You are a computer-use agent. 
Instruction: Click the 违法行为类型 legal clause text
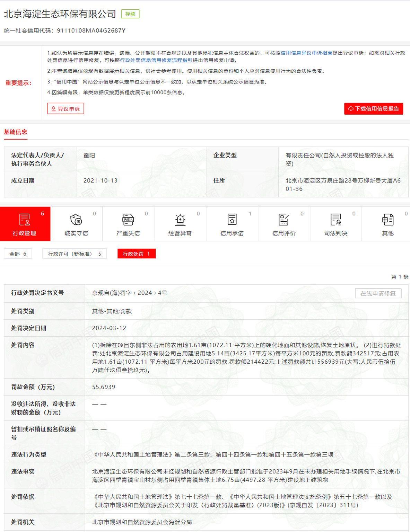(213, 455)
